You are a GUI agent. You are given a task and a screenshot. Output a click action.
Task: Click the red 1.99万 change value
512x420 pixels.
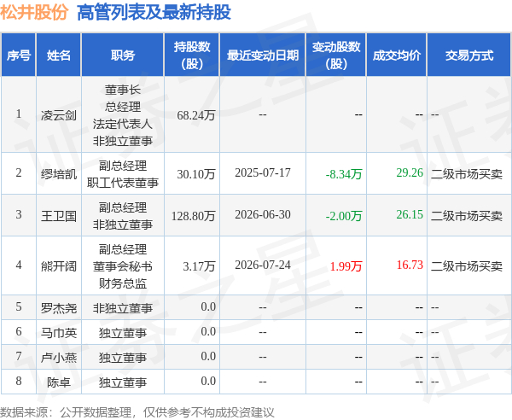click(x=346, y=266)
